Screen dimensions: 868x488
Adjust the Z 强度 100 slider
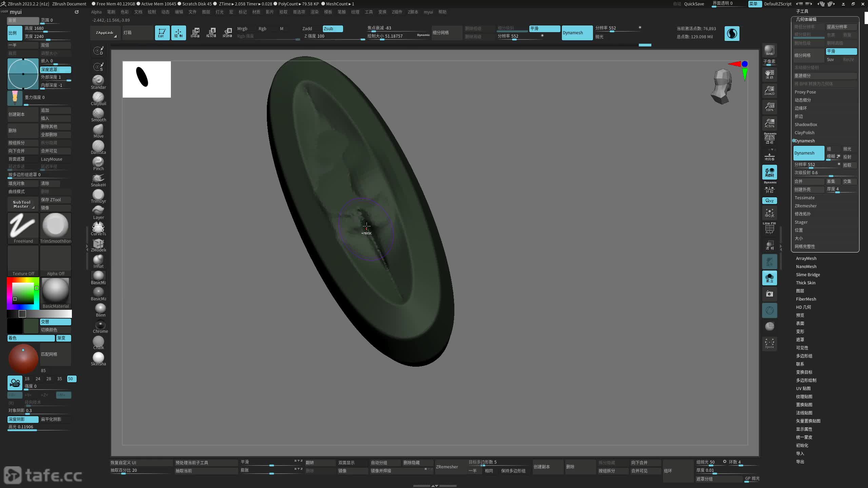(334, 36)
